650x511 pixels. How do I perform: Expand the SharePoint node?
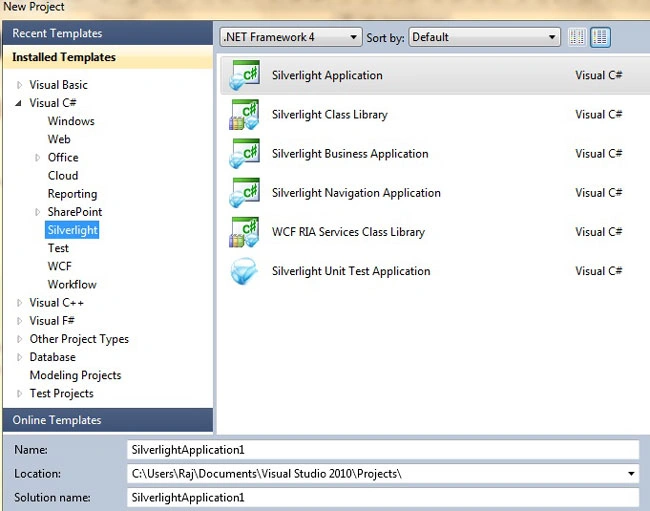(37, 212)
